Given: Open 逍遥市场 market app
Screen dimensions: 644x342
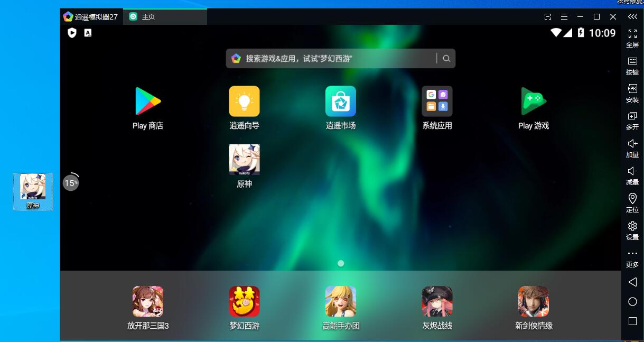Looking at the screenshot, I should tap(341, 101).
